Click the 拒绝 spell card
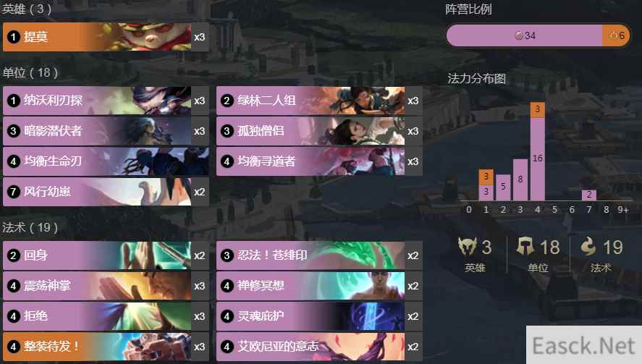The width and height of the screenshot is (642, 364). tap(106, 316)
